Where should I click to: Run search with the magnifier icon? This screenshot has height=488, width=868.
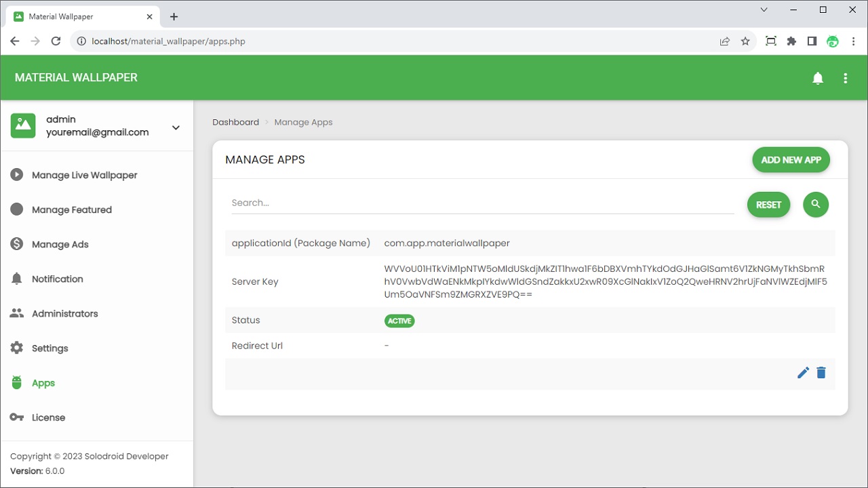[816, 204]
